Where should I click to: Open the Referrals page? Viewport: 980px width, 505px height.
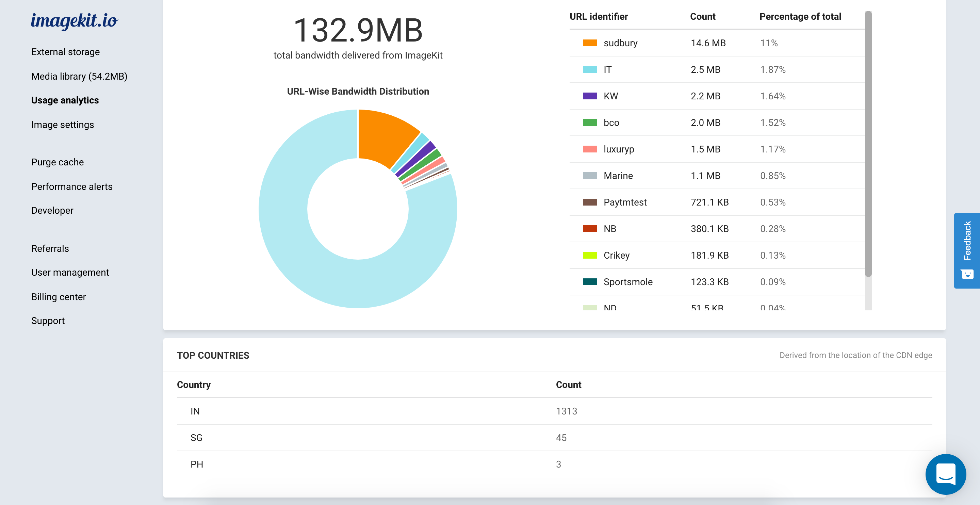point(50,248)
